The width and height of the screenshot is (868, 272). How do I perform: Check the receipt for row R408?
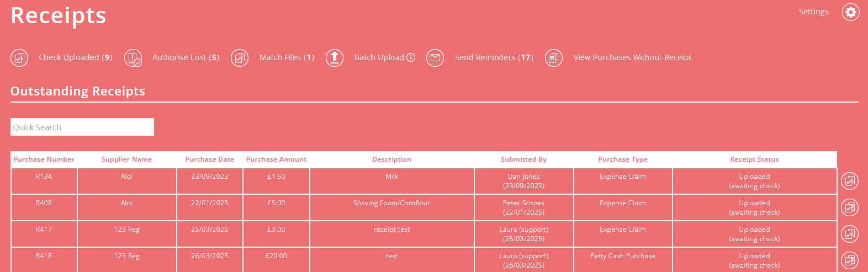click(x=850, y=207)
